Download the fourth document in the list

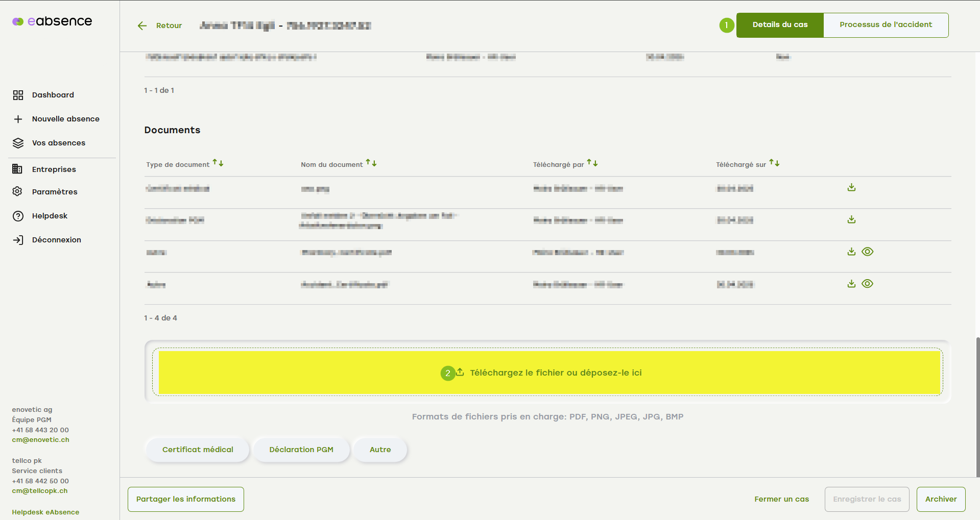[x=851, y=284]
